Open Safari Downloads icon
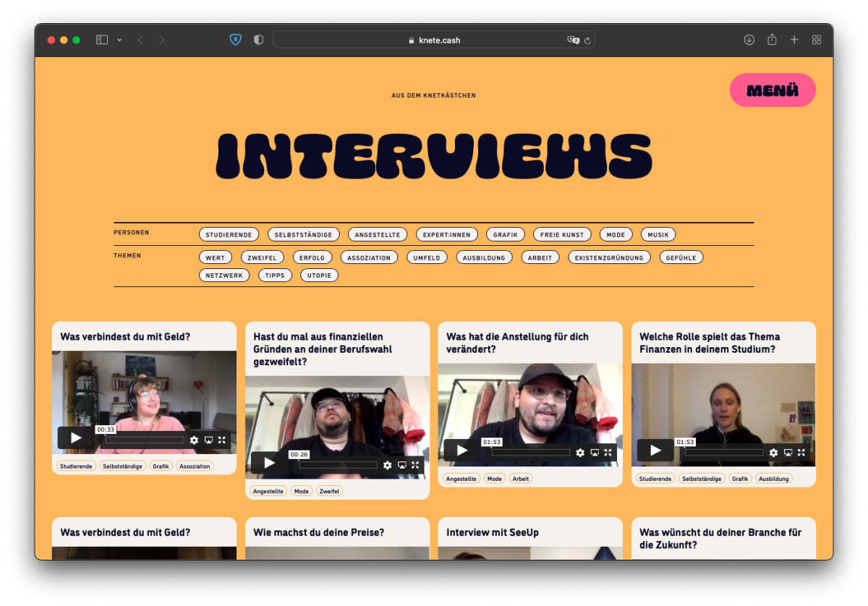Viewport: 868px width, 606px height. tap(749, 40)
